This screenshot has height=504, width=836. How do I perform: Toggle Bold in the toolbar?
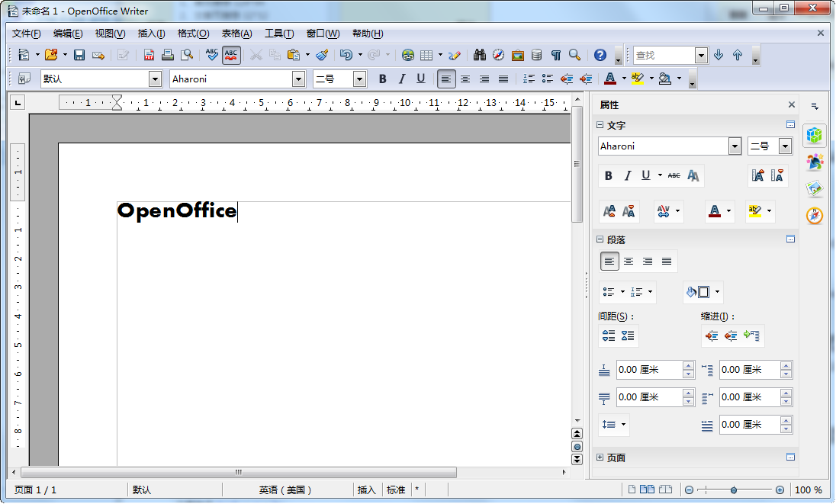point(383,79)
